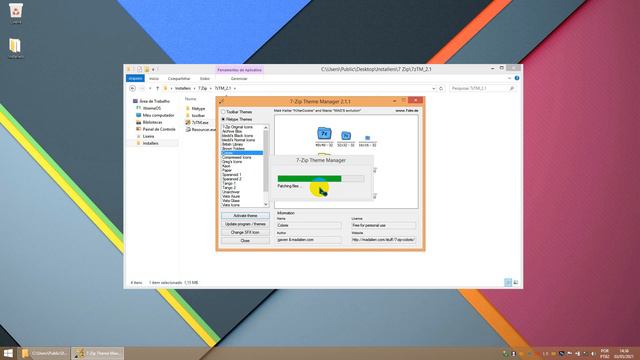Click the Back arrow in Explorer

(132, 88)
